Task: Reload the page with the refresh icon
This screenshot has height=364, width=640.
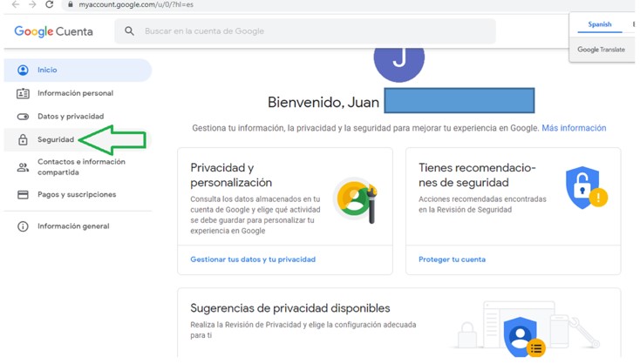Action: point(50,4)
